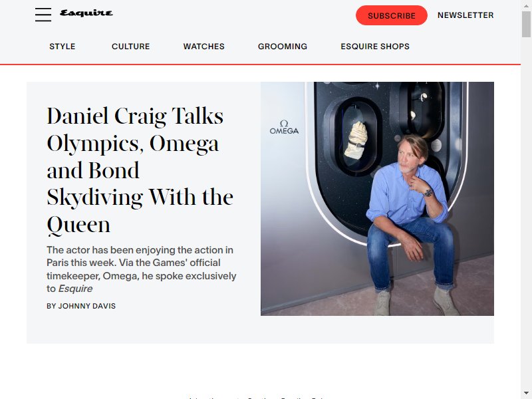
Task: Go to the Style section
Action: pyautogui.click(x=63, y=47)
